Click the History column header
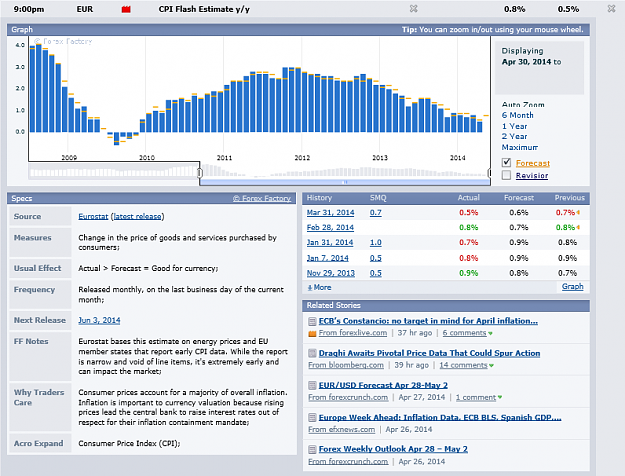 pos(319,198)
